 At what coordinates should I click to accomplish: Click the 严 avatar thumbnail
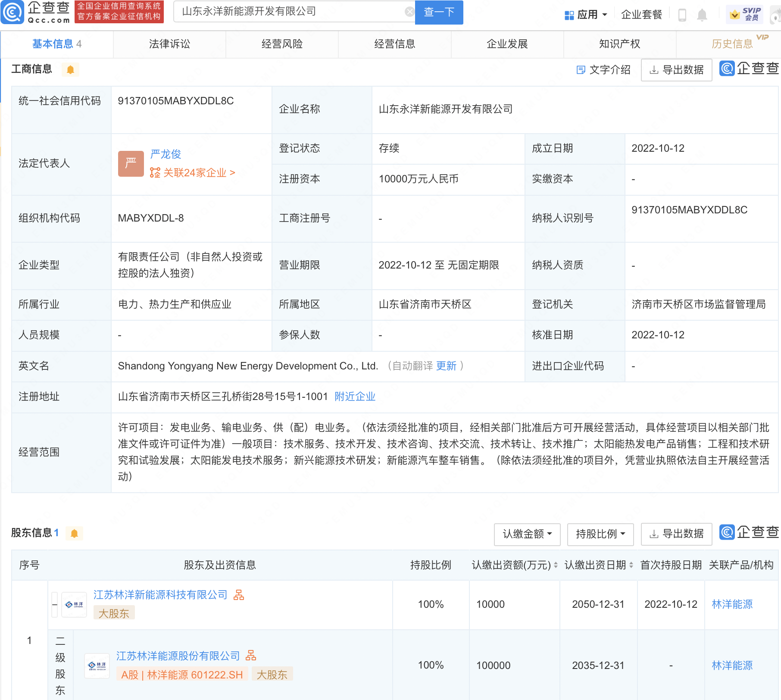131,164
